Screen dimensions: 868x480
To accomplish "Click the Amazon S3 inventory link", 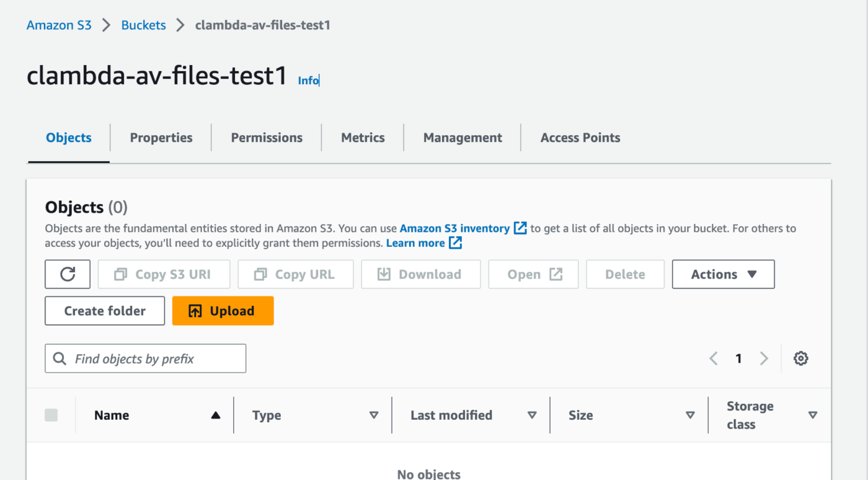I will coord(463,228).
